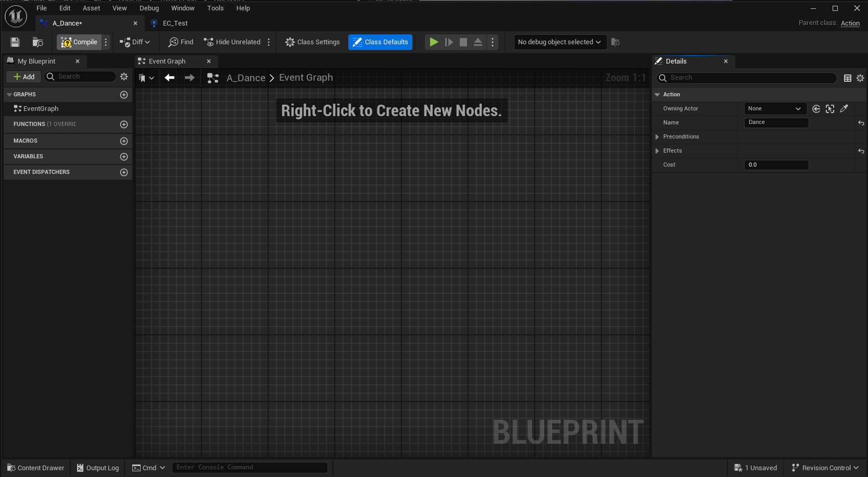Click the locate debug object icon

tap(615, 42)
